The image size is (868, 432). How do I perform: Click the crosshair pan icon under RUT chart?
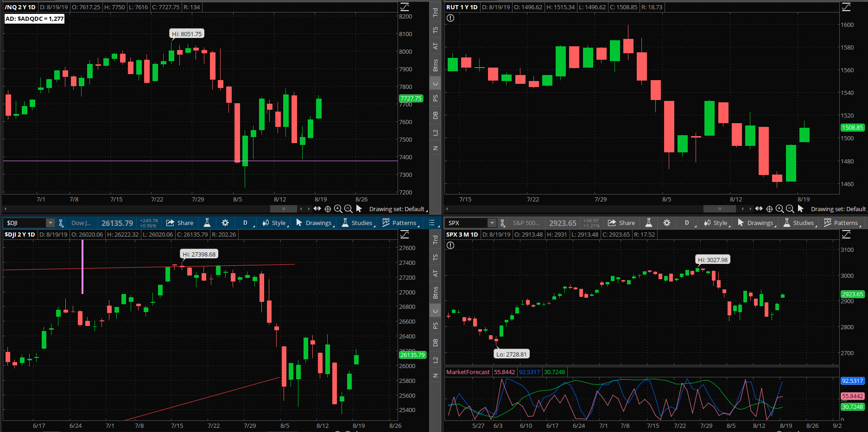pos(769,209)
